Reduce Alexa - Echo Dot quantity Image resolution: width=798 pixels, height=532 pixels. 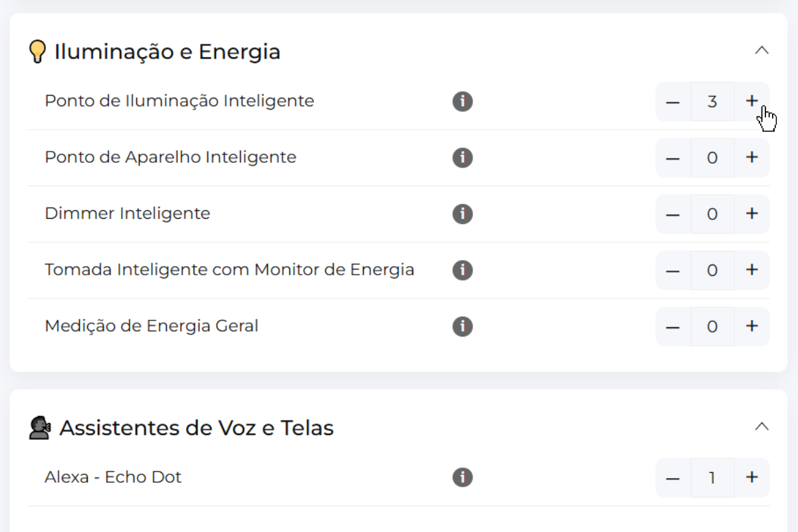673,477
